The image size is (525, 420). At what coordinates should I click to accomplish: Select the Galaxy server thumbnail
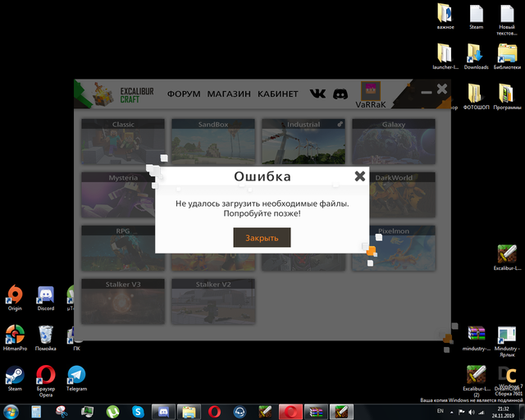(x=394, y=141)
